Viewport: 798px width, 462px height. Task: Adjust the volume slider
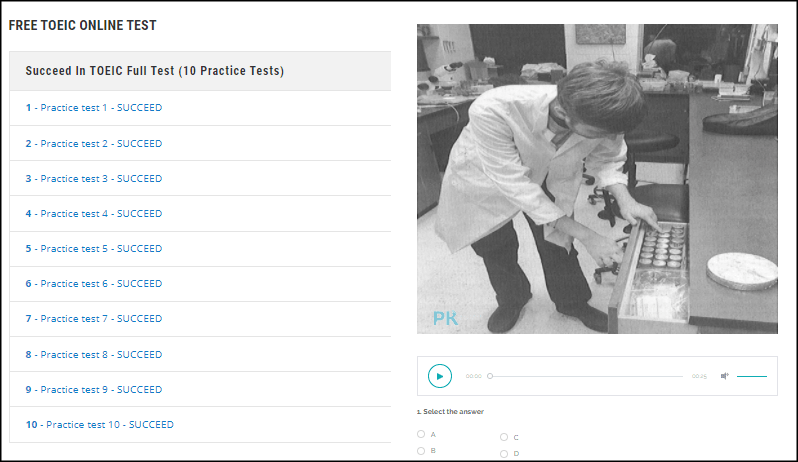[x=752, y=377]
